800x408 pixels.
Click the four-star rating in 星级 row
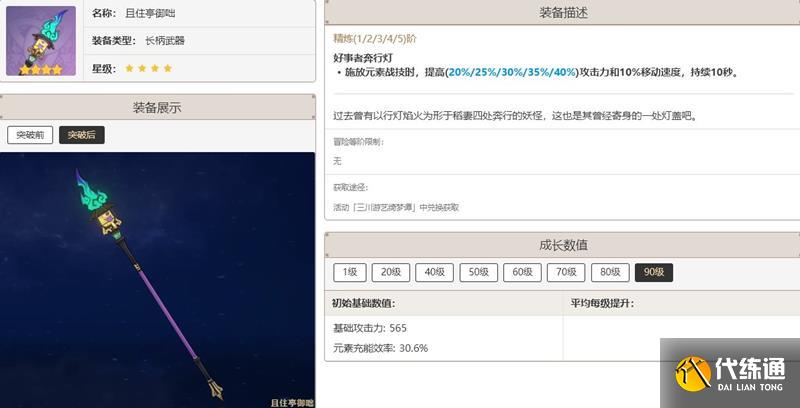(148, 68)
